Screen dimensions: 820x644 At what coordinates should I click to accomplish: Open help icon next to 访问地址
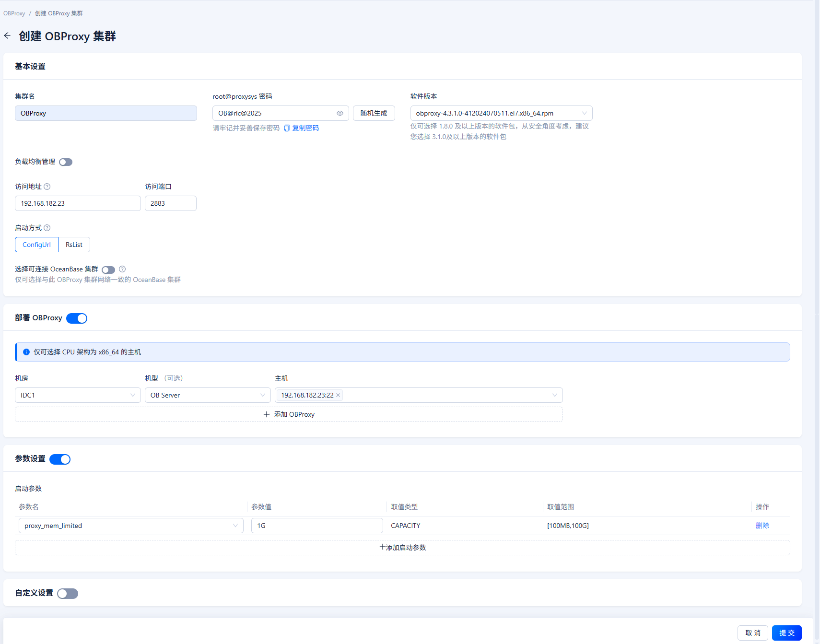47,187
